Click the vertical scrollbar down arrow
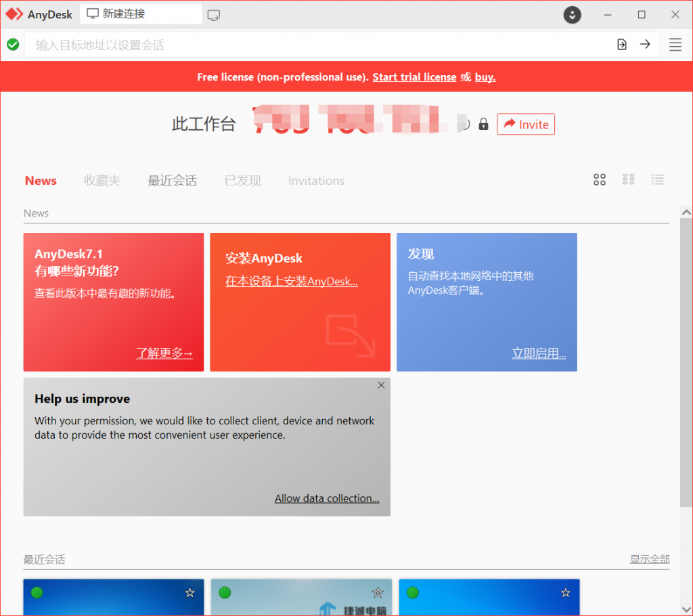This screenshot has width=693, height=616. click(686, 608)
